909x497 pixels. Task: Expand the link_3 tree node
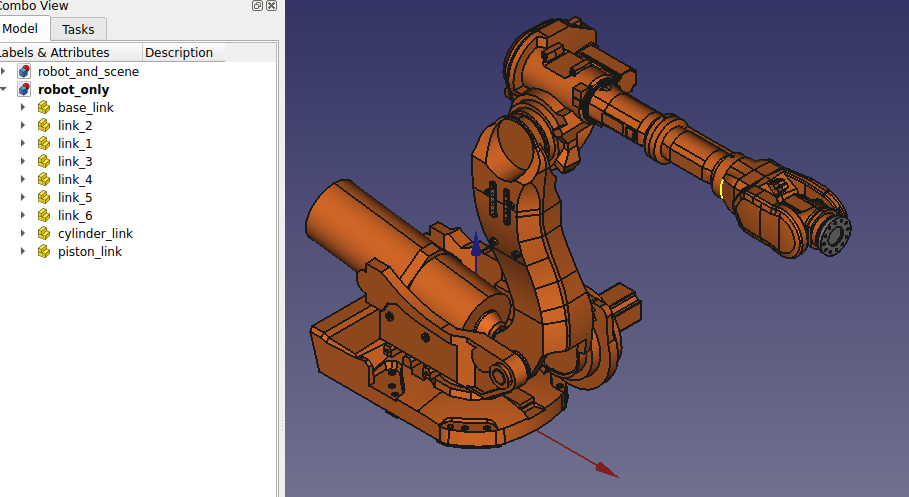pos(23,162)
